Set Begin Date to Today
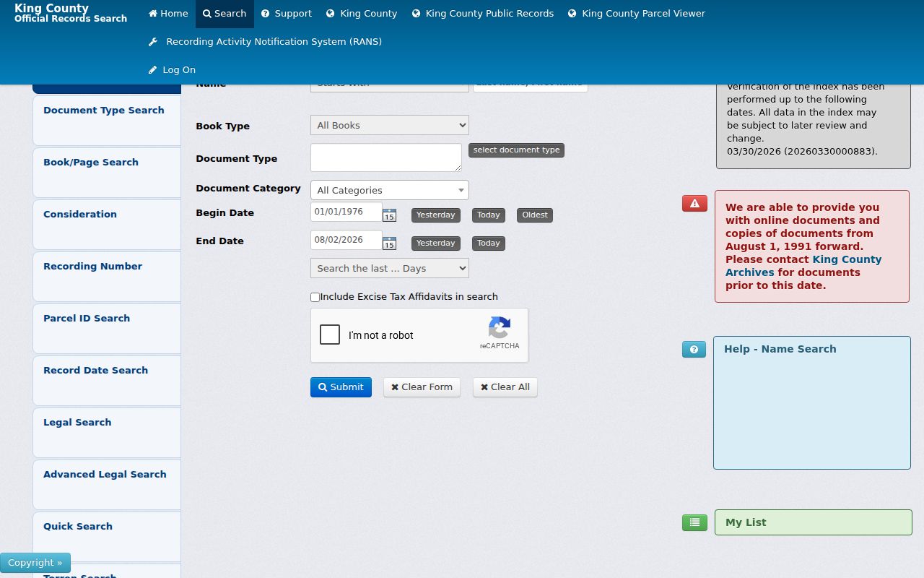924x578 pixels. tap(489, 215)
